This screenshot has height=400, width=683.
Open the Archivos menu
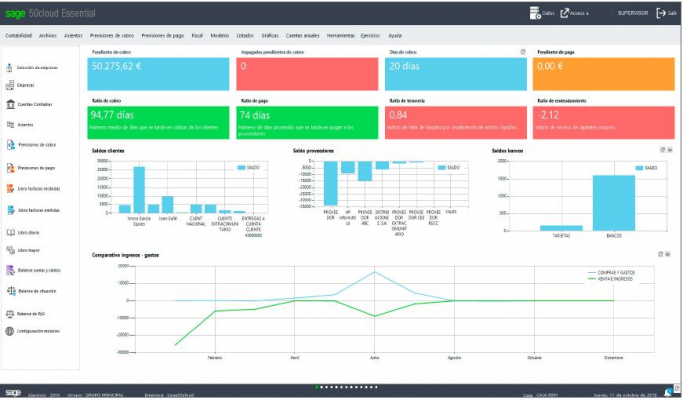(x=48, y=36)
